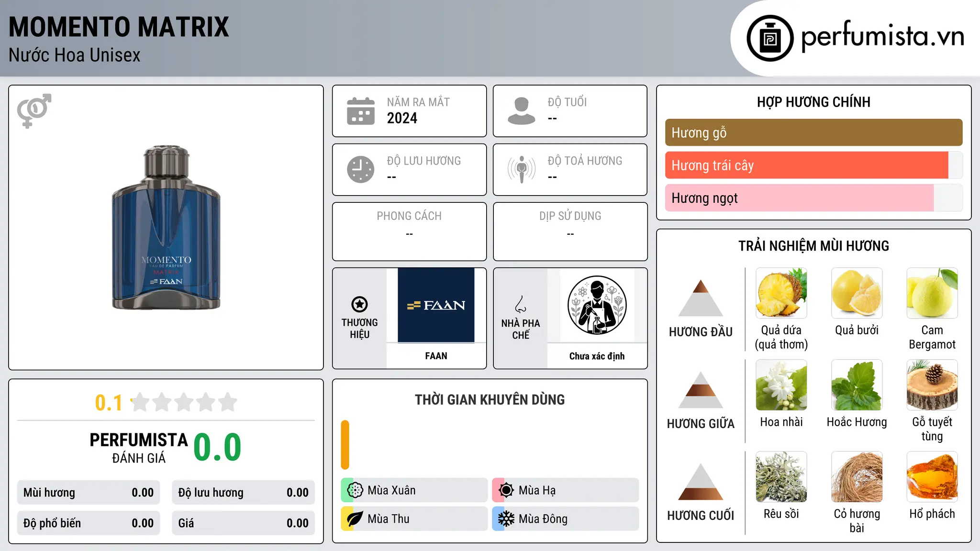This screenshot has width=980, height=551.
Task: Click the perfumista.vn perfume bottle logo icon
Action: point(770,38)
